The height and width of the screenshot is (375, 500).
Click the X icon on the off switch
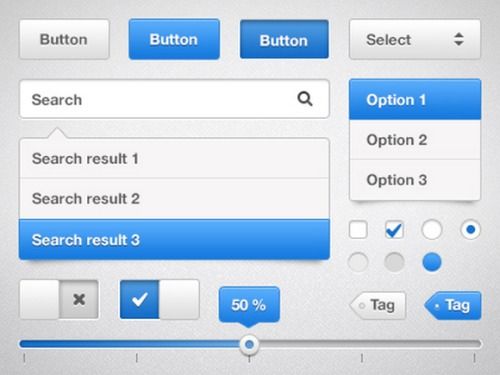point(79,299)
